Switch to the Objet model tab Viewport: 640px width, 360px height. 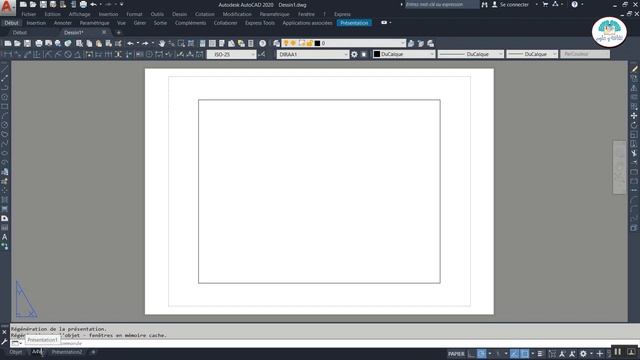[16, 352]
